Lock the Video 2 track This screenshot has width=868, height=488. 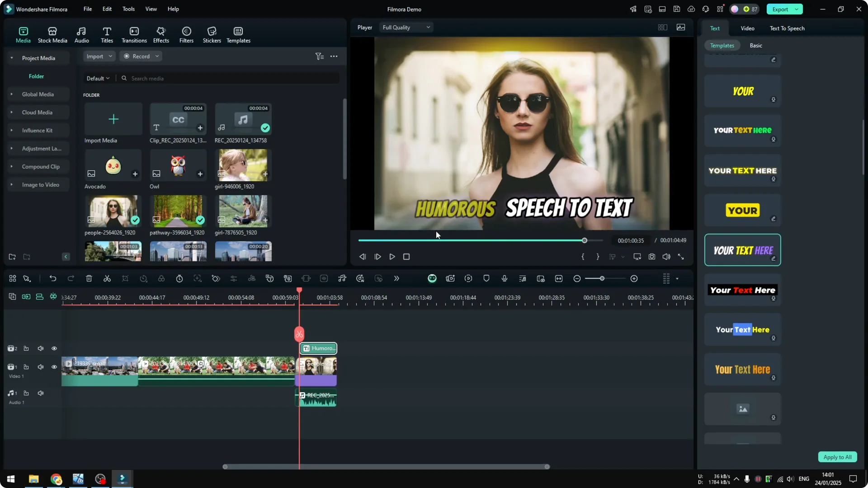pos(26,348)
